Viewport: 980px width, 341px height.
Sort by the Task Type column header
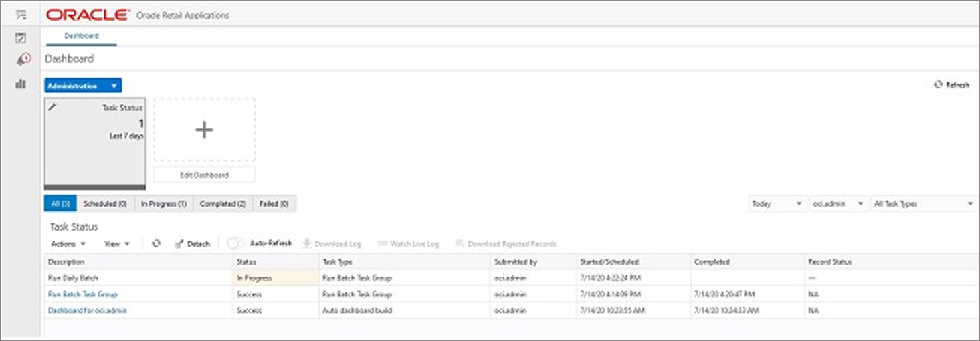405,262
